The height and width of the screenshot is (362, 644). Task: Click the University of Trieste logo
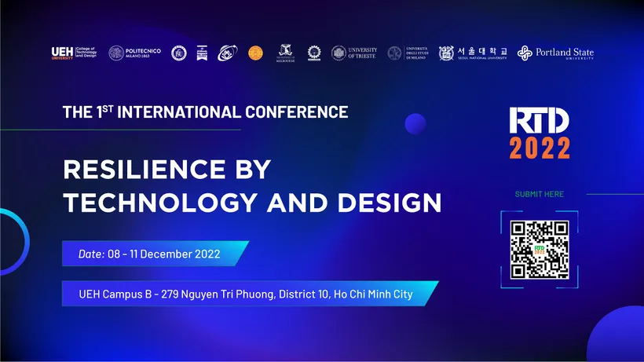pos(354,53)
